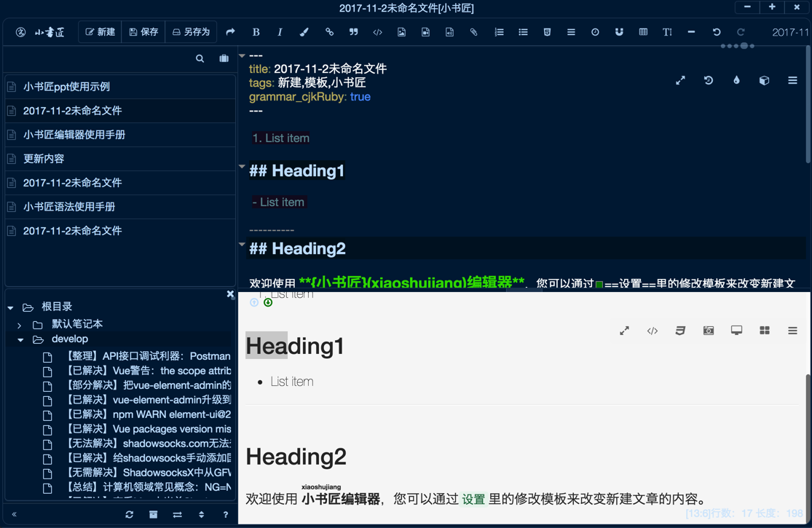Expand the preview to fullscreen
This screenshot has width=812, height=528.
pyautogui.click(x=625, y=330)
